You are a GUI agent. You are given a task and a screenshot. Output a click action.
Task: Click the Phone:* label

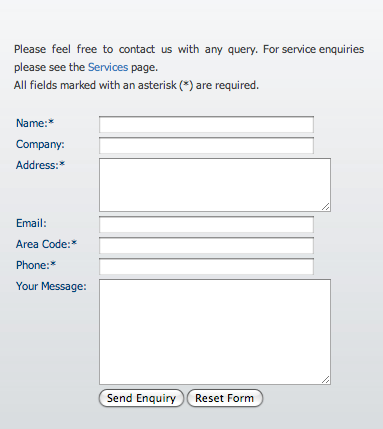tap(36, 265)
